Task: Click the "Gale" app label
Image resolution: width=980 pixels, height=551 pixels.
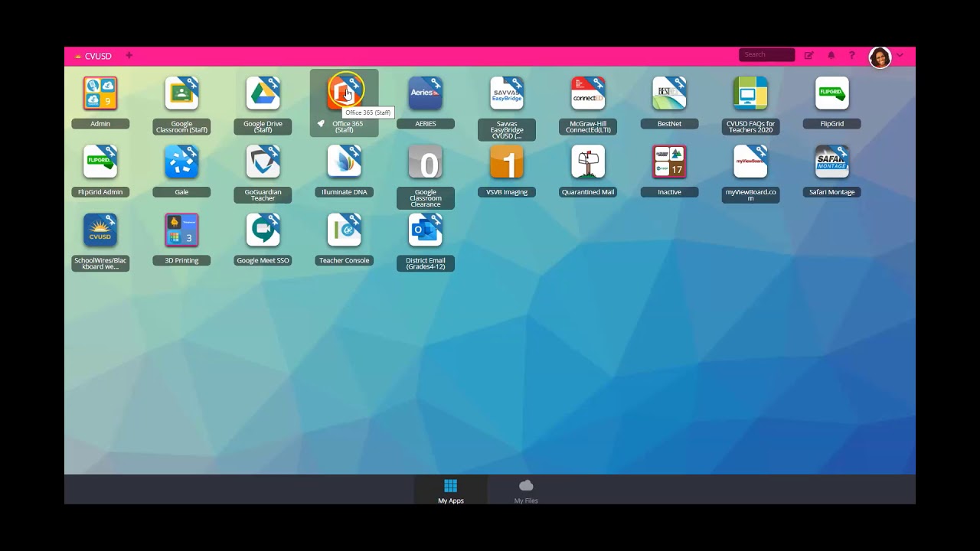Action: coord(181,192)
